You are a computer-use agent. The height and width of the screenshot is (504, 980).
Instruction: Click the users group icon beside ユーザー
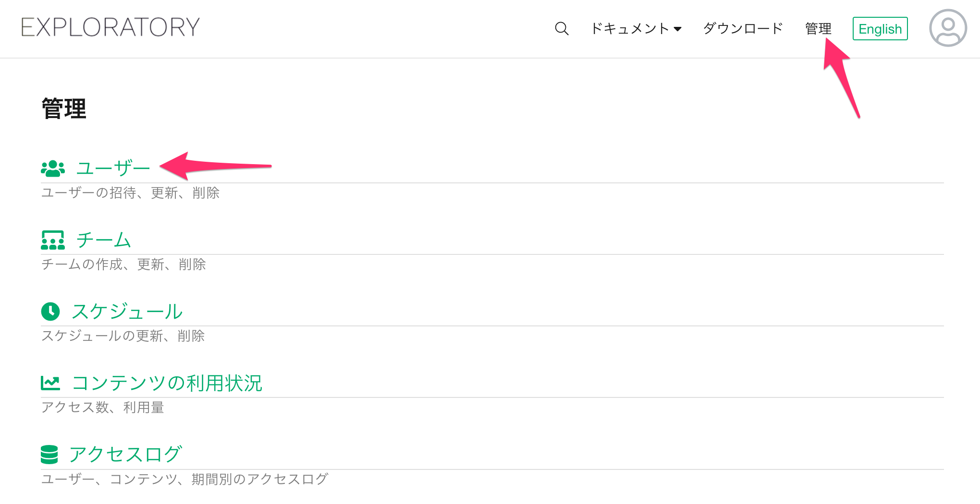pyautogui.click(x=53, y=168)
